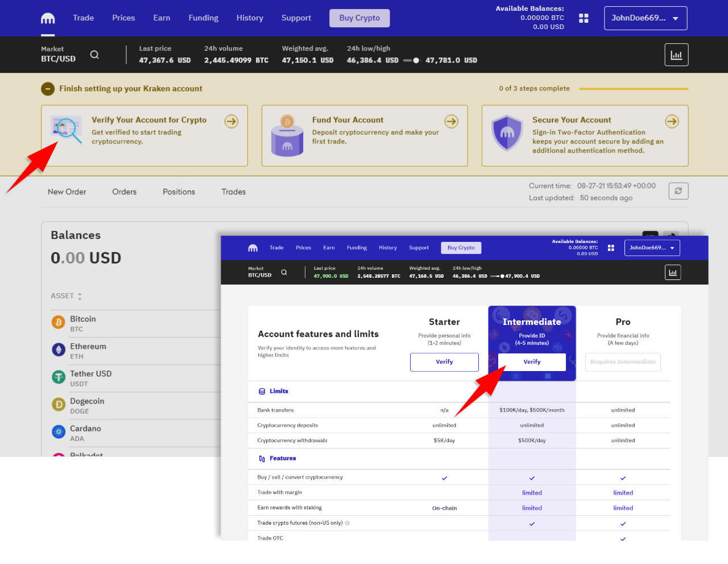Click the Fund Your Account coin illustration
This screenshot has width=728, height=564.
pyautogui.click(x=287, y=135)
